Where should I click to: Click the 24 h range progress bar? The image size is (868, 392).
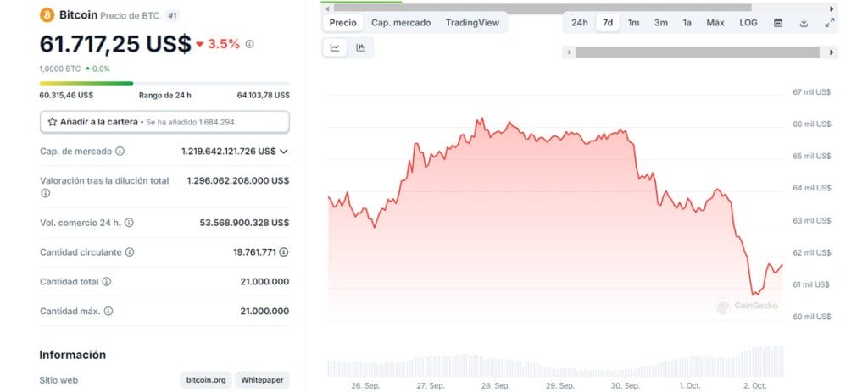point(164,83)
